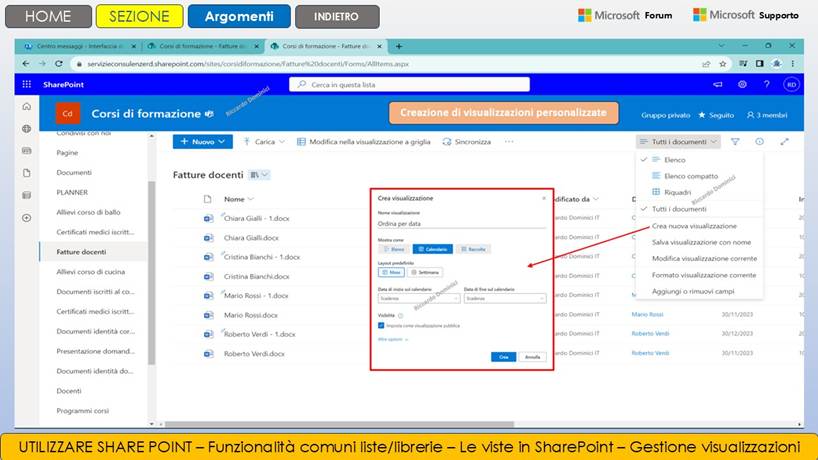
Task: Expand 'Altre opzioni' in the dialog
Action: 392,339
